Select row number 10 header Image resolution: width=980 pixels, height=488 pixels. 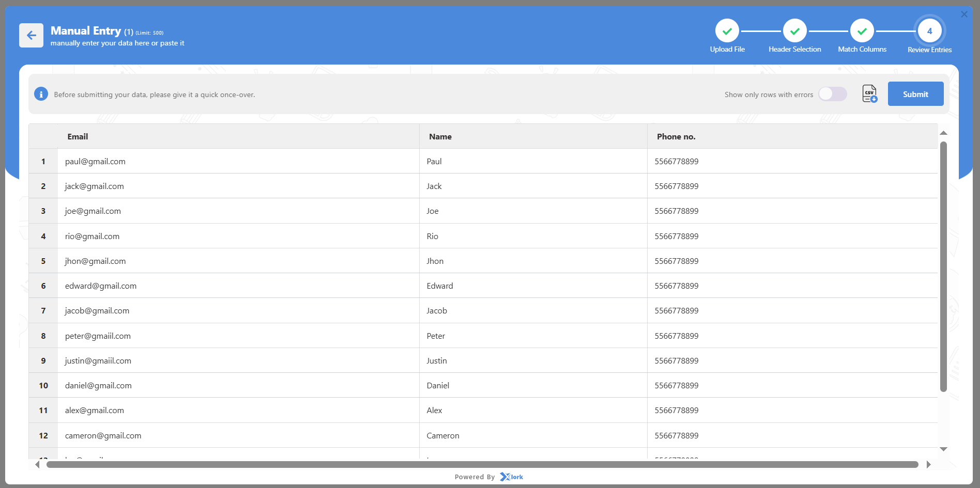point(43,386)
